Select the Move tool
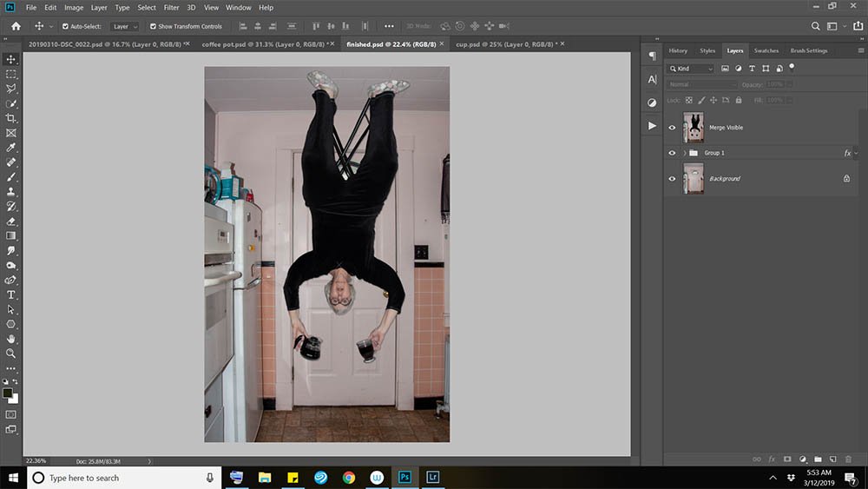The height and width of the screenshot is (489, 868). (x=10, y=59)
